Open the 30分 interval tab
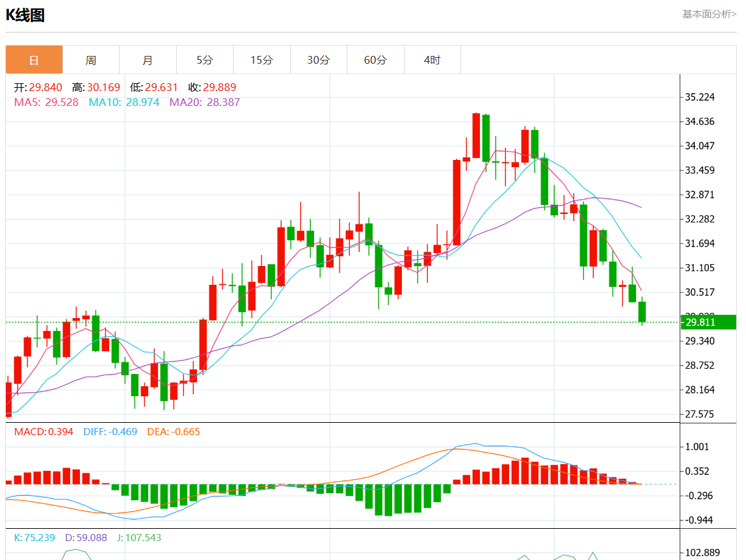This screenshot has width=746, height=560. pyautogui.click(x=318, y=60)
